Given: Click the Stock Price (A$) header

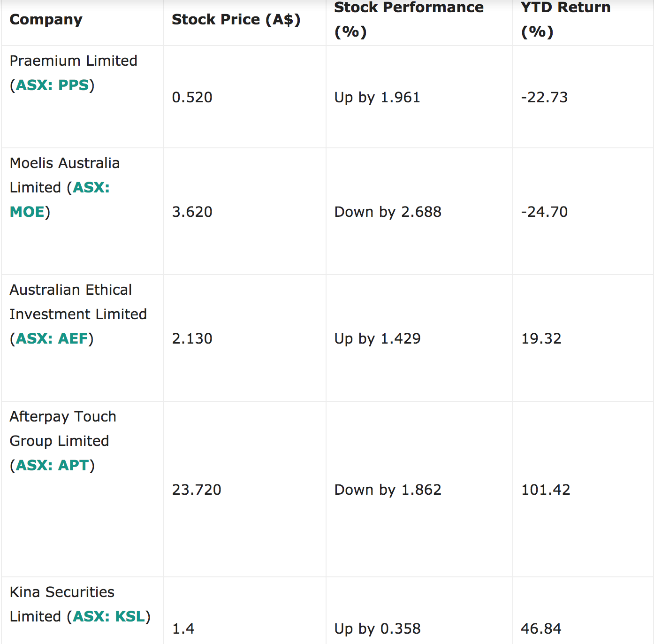Looking at the screenshot, I should 236,20.
